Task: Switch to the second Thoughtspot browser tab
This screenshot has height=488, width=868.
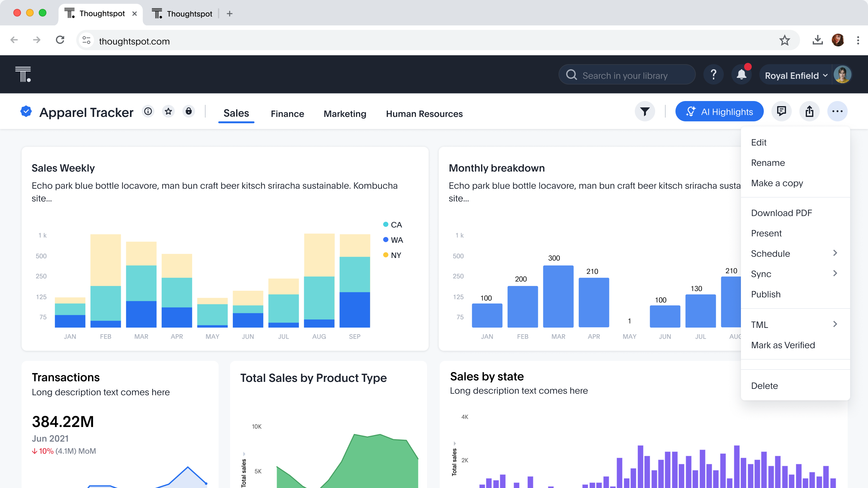Action: point(182,14)
